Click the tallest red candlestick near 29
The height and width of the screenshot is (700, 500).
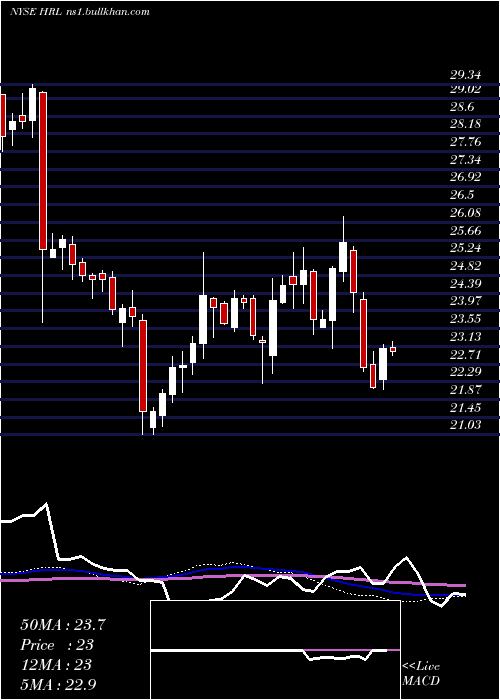click(x=43, y=171)
